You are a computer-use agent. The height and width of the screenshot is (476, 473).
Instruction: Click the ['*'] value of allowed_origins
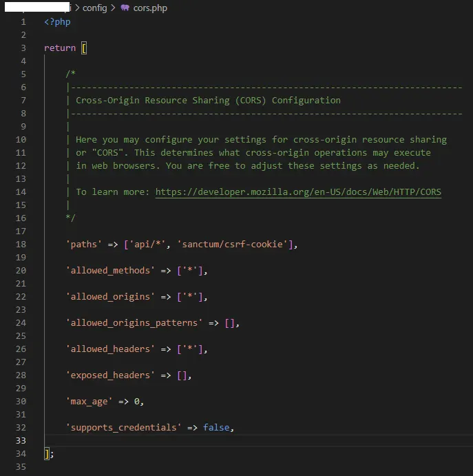(x=190, y=297)
